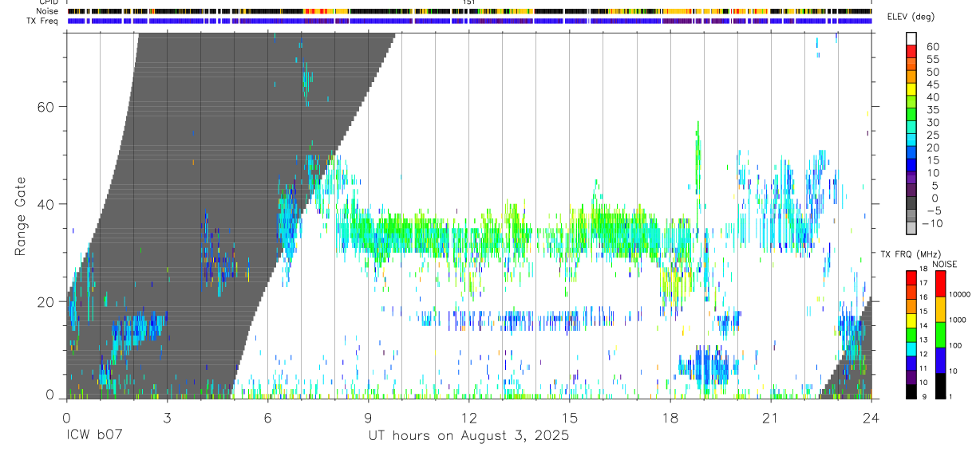Click the 'Range Gate' y-axis title

click(x=22, y=217)
